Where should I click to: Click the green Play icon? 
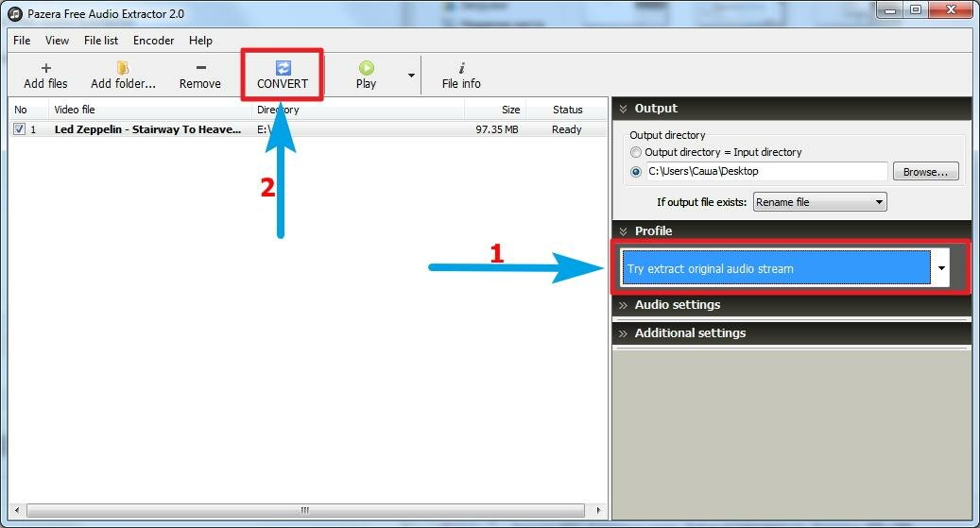click(x=366, y=68)
